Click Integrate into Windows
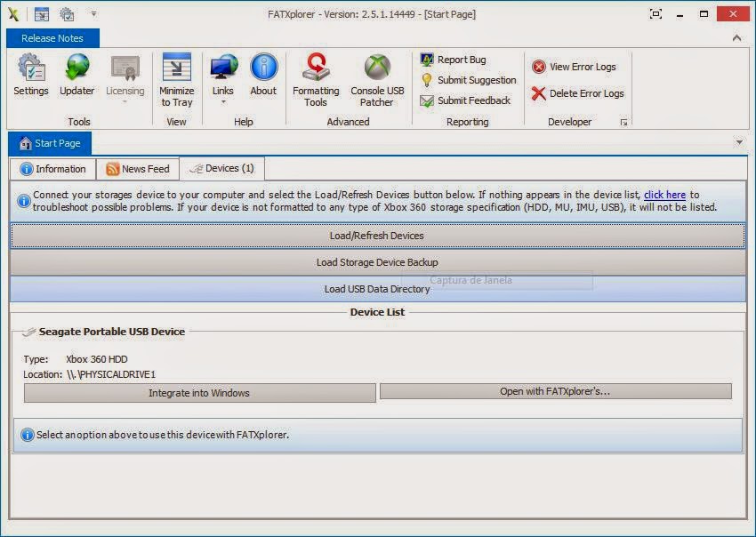The image size is (756, 537). click(x=199, y=393)
